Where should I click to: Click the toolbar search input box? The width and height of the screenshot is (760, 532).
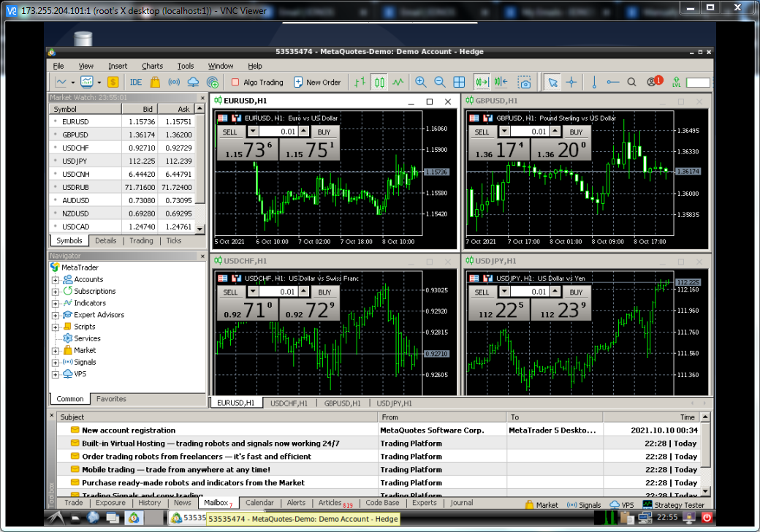click(x=698, y=83)
